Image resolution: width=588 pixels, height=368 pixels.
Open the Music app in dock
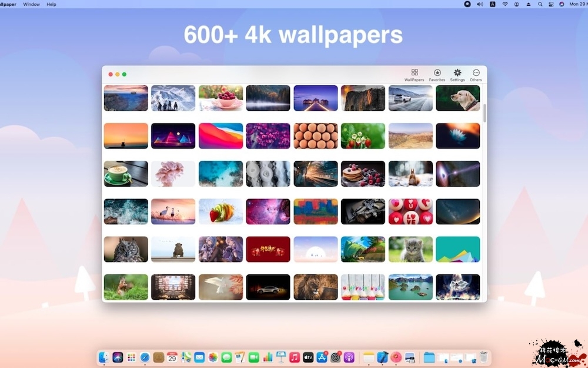tap(295, 357)
